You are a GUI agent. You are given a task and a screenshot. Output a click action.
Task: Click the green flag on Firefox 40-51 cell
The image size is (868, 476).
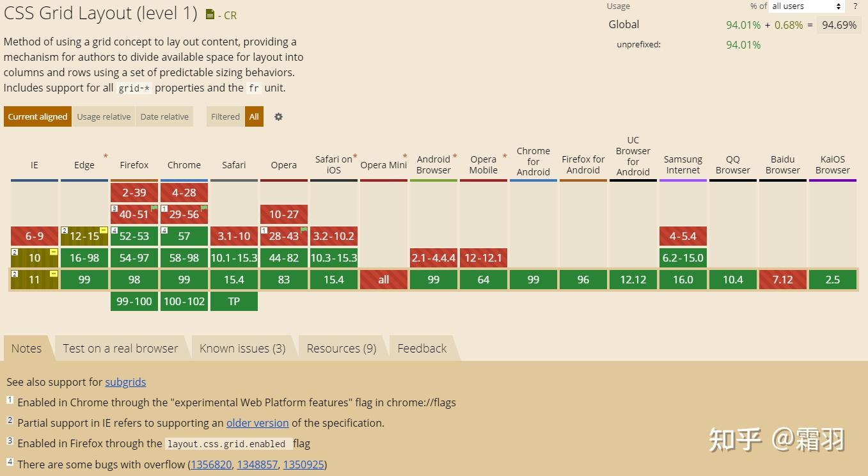[155, 208]
